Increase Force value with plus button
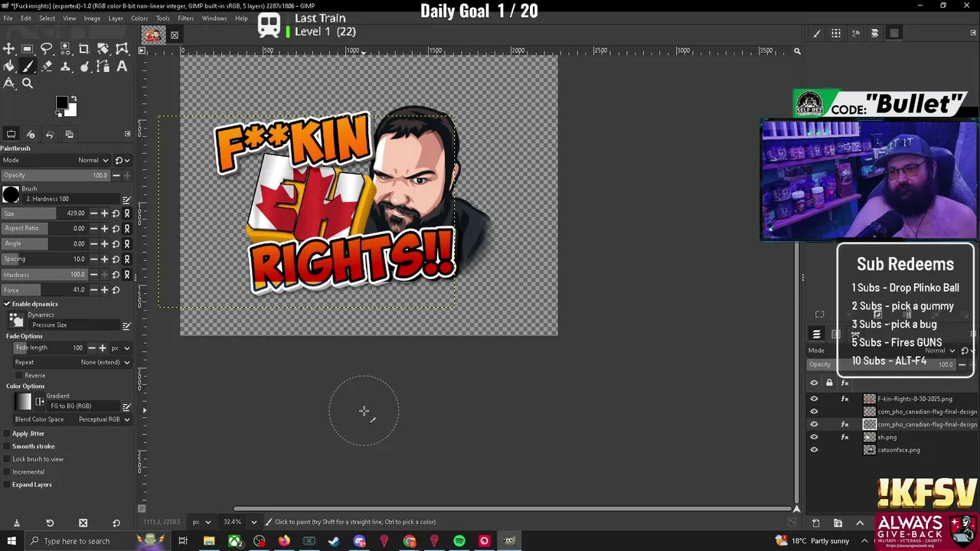Image resolution: width=980 pixels, height=551 pixels. point(104,290)
